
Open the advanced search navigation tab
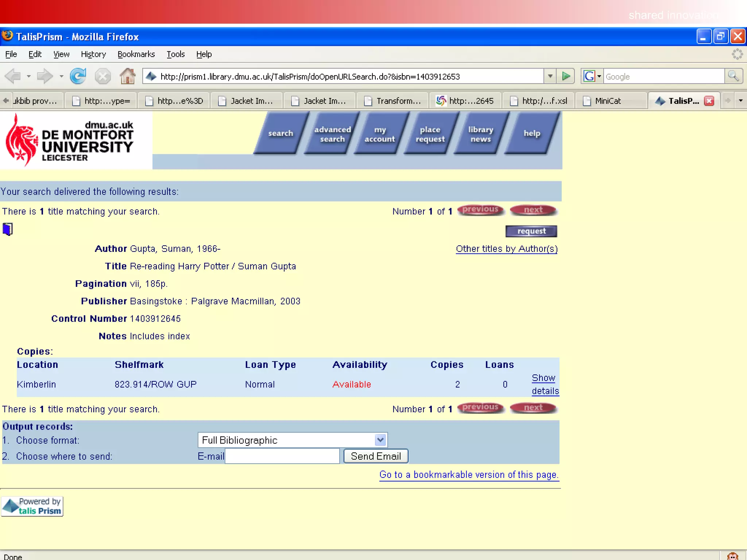point(332,134)
